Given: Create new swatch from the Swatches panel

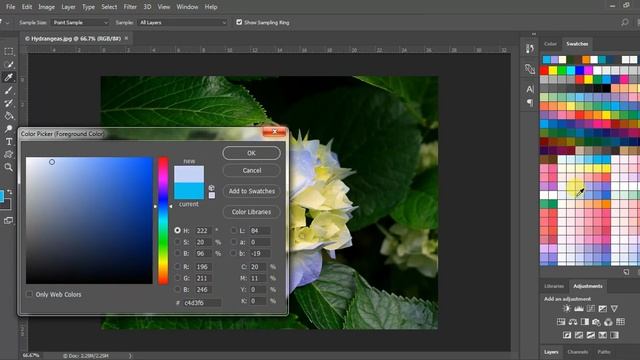Looking at the screenshot, I should tap(626, 272).
